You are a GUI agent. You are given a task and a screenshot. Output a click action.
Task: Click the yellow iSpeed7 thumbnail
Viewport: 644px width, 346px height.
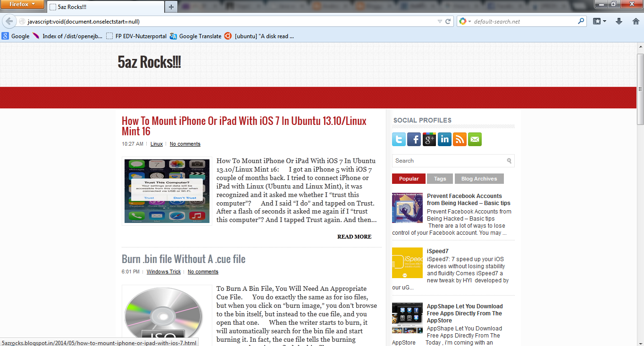407,263
